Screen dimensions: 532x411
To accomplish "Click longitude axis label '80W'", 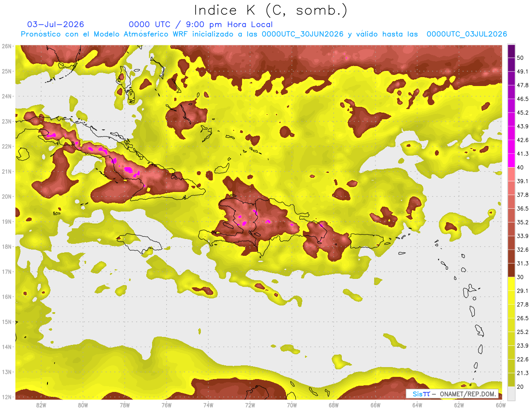I will pyautogui.click(x=83, y=405).
